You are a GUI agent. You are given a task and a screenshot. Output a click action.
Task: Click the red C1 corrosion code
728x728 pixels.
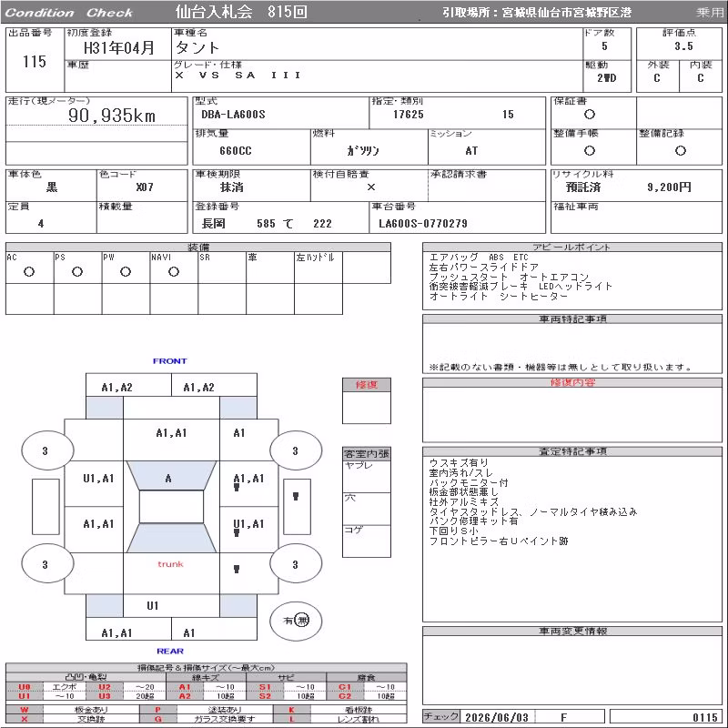pyautogui.click(x=345, y=687)
